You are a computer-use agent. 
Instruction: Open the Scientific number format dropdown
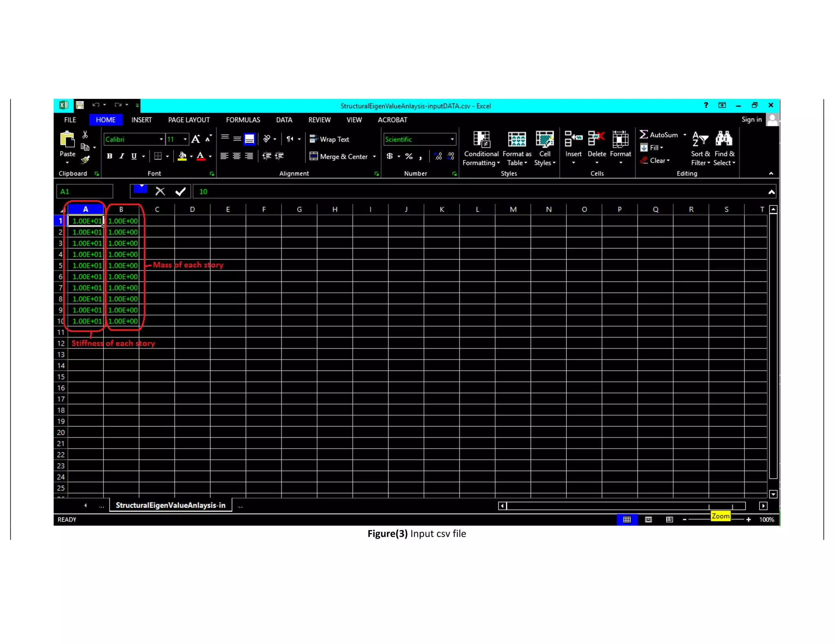pos(452,139)
